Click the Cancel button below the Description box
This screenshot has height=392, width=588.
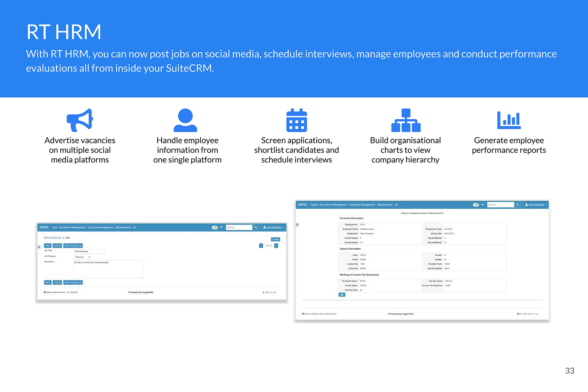pos(57,283)
